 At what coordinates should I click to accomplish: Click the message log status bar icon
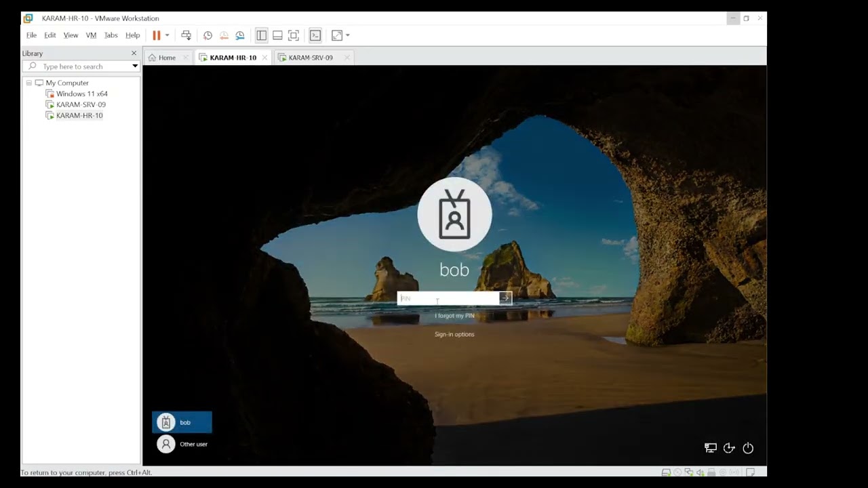pyautogui.click(x=751, y=472)
